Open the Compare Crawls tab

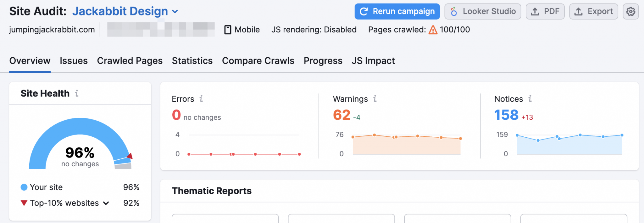click(x=258, y=60)
